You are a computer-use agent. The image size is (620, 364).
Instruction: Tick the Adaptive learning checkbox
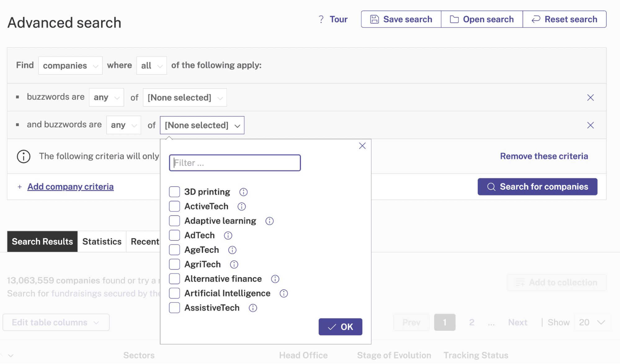point(174,221)
